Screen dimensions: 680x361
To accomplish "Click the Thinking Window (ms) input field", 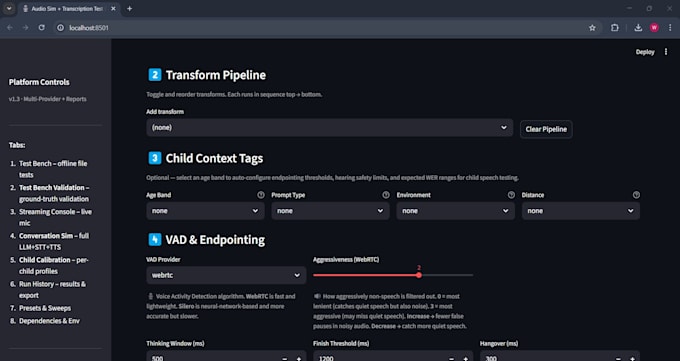I will click(x=212, y=357).
